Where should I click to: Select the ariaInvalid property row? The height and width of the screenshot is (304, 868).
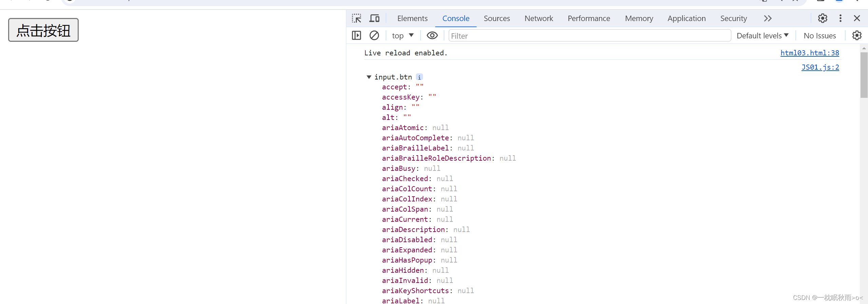(418, 281)
